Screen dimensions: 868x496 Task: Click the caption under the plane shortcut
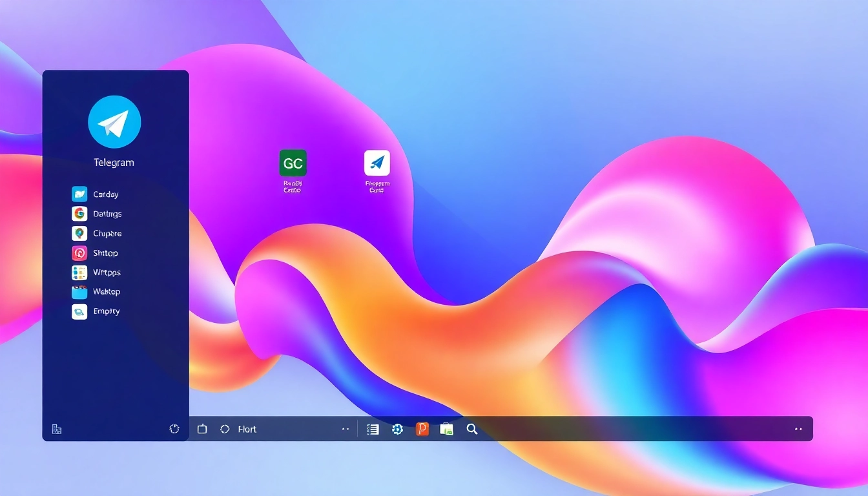pyautogui.click(x=377, y=187)
